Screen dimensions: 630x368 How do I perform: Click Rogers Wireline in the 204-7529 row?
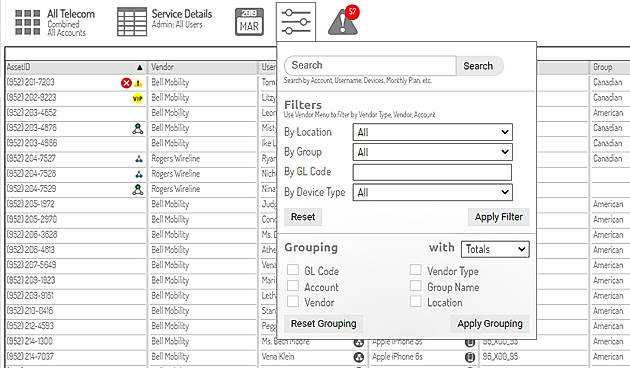(176, 189)
